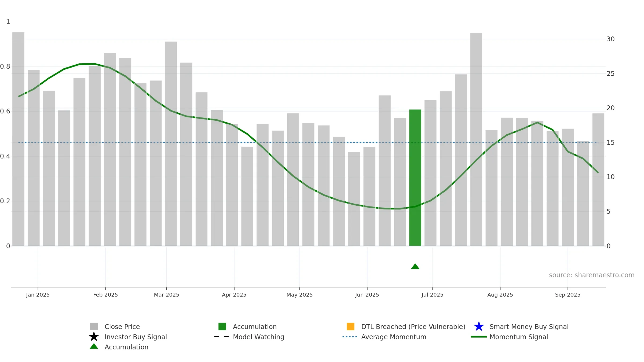
Task: Click the gray Close Price legend square
Action: tap(94, 327)
